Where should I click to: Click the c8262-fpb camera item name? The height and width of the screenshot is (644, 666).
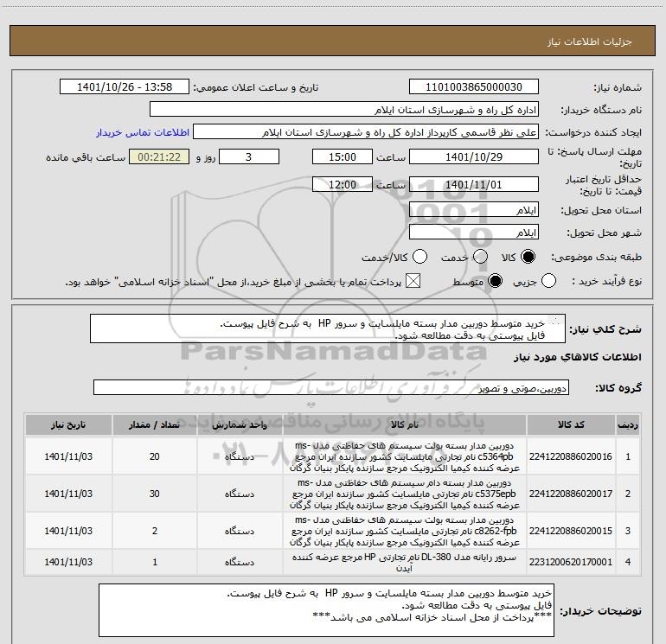pyautogui.click(x=405, y=531)
